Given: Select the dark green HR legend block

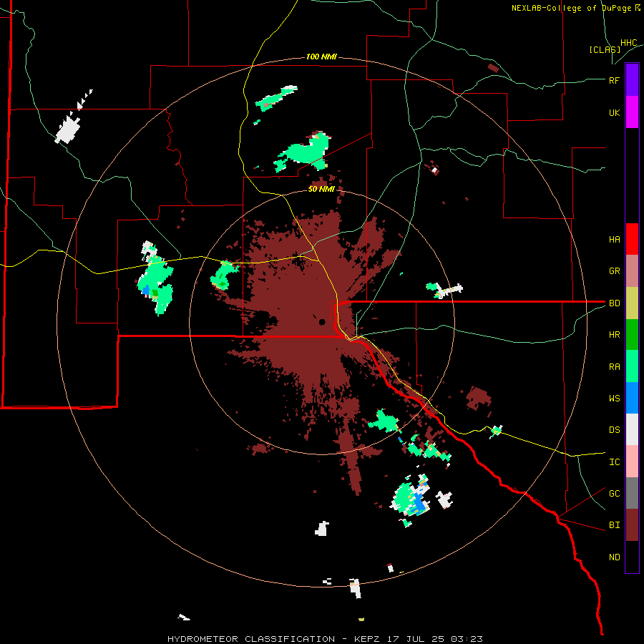Looking at the screenshot, I should (x=632, y=334).
